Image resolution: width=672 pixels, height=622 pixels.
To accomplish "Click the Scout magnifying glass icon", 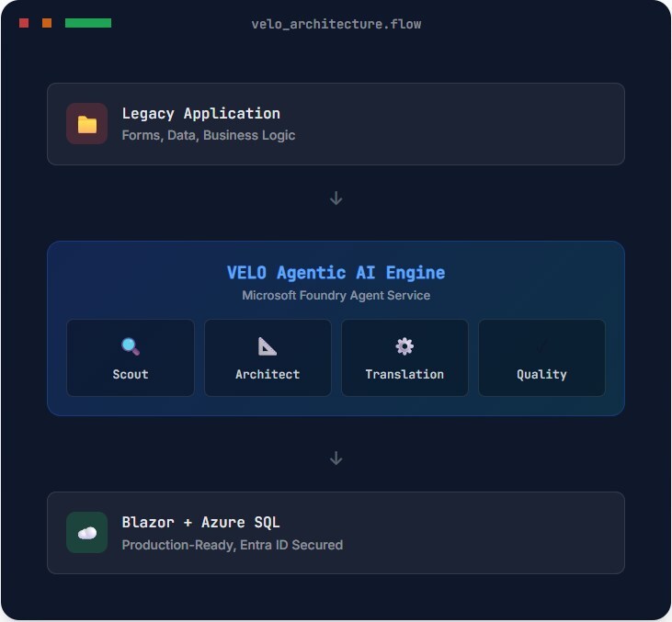I will [x=131, y=346].
